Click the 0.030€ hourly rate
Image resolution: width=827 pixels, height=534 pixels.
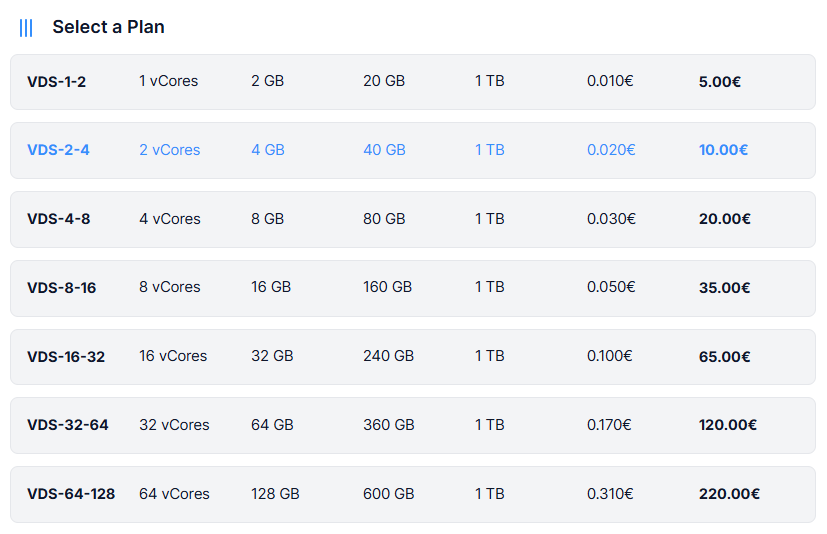click(610, 219)
